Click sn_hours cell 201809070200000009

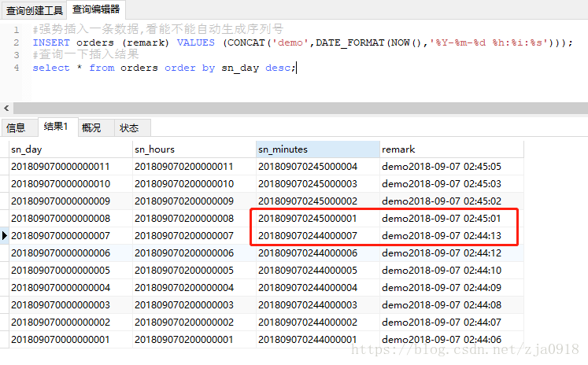(x=194, y=201)
